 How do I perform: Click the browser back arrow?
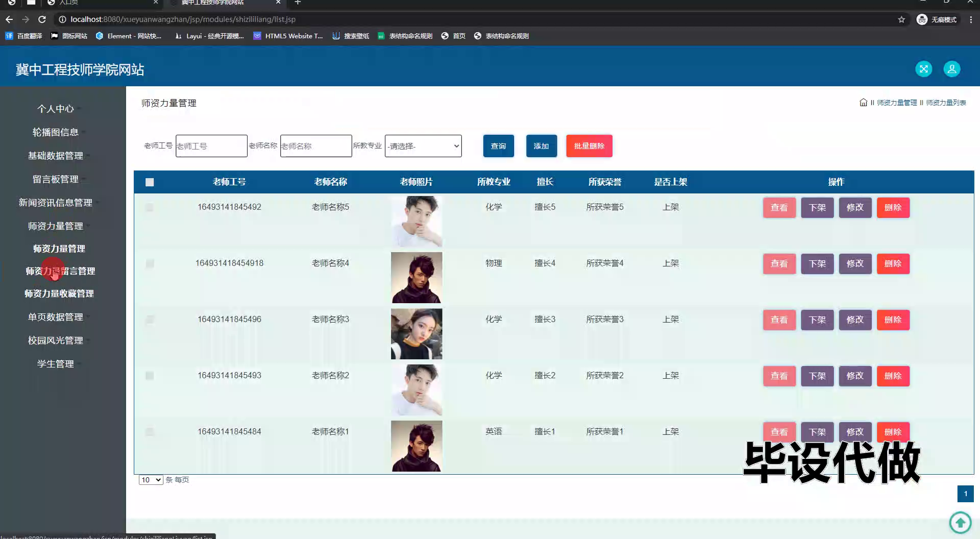coord(9,19)
